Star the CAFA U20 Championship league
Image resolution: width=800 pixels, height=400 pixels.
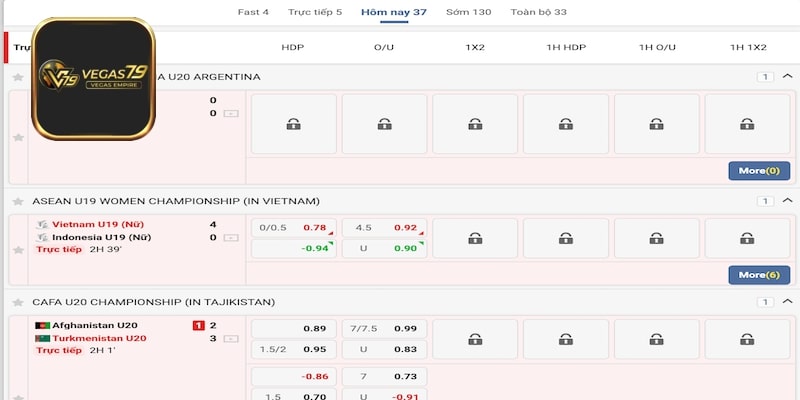[x=17, y=302]
